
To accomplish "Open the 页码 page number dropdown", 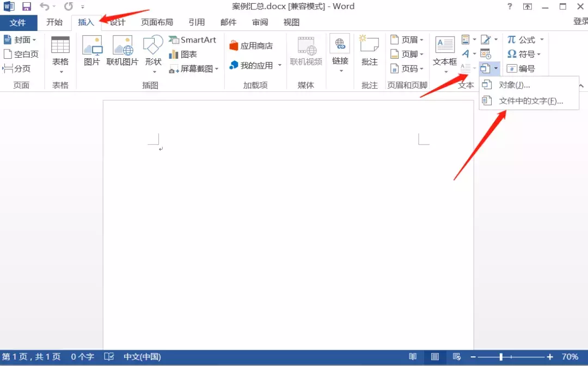I will click(407, 69).
